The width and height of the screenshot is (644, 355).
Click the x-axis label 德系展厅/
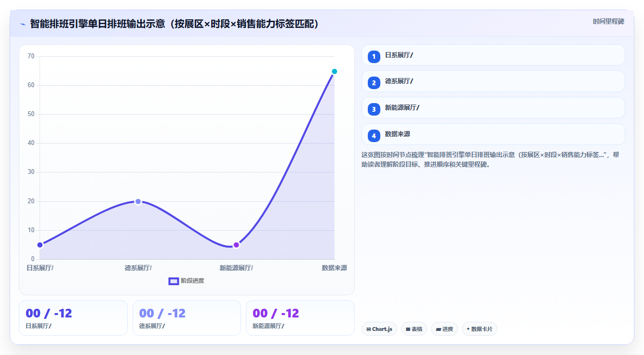138,268
